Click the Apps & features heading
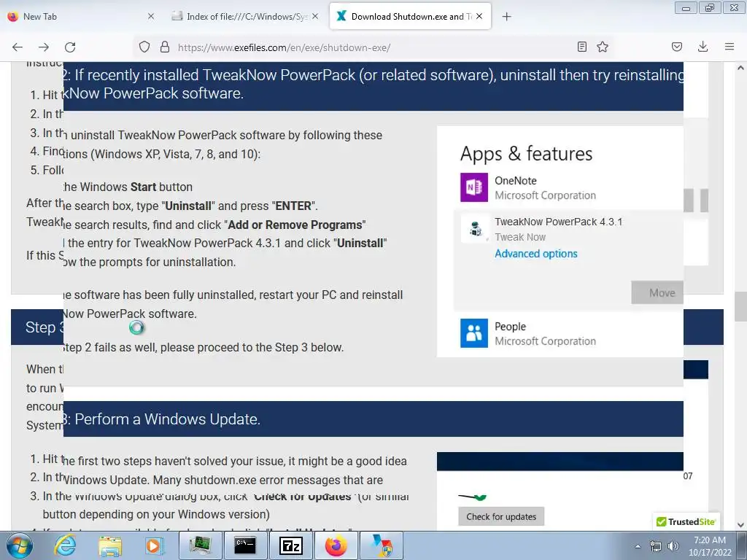This screenshot has width=747, height=560. [x=526, y=154]
